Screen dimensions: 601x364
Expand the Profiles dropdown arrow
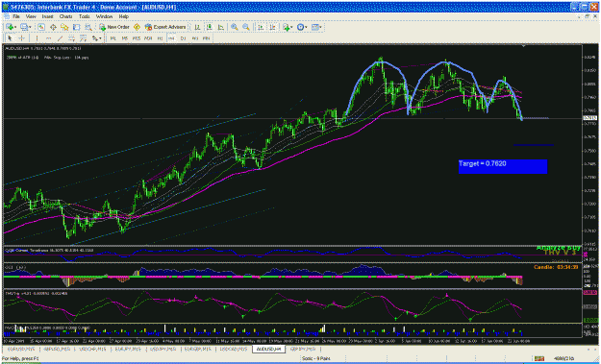[x=30, y=27]
